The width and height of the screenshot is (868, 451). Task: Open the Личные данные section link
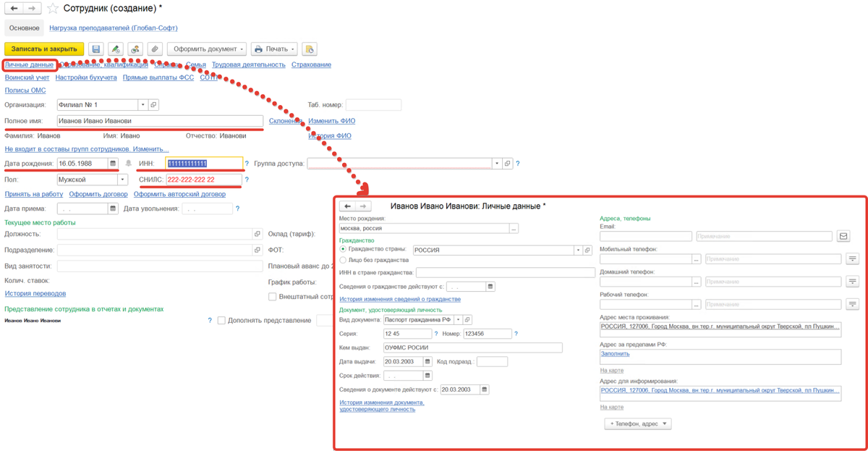coord(29,64)
